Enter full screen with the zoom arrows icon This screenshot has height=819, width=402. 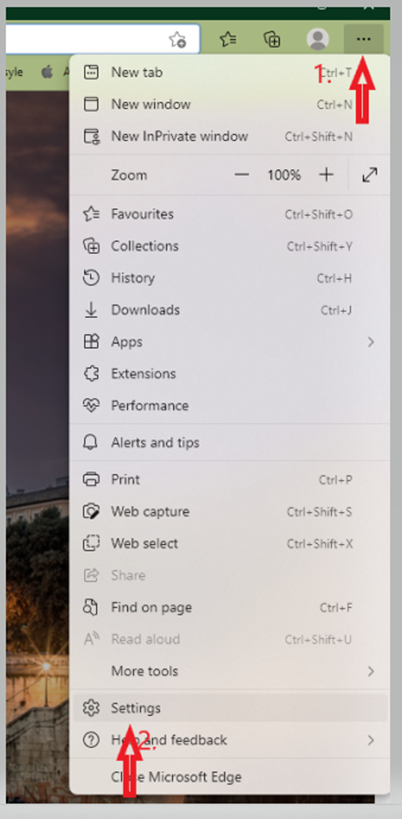click(370, 175)
